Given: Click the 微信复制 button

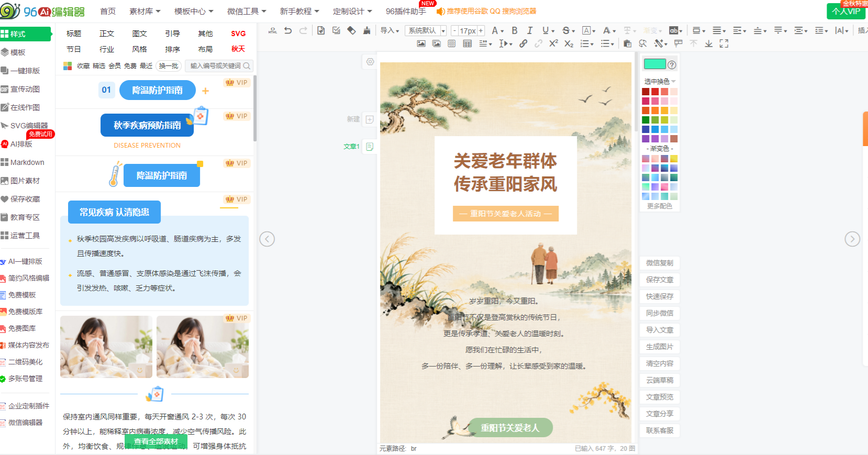Looking at the screenshot, I should coord(660,263).
